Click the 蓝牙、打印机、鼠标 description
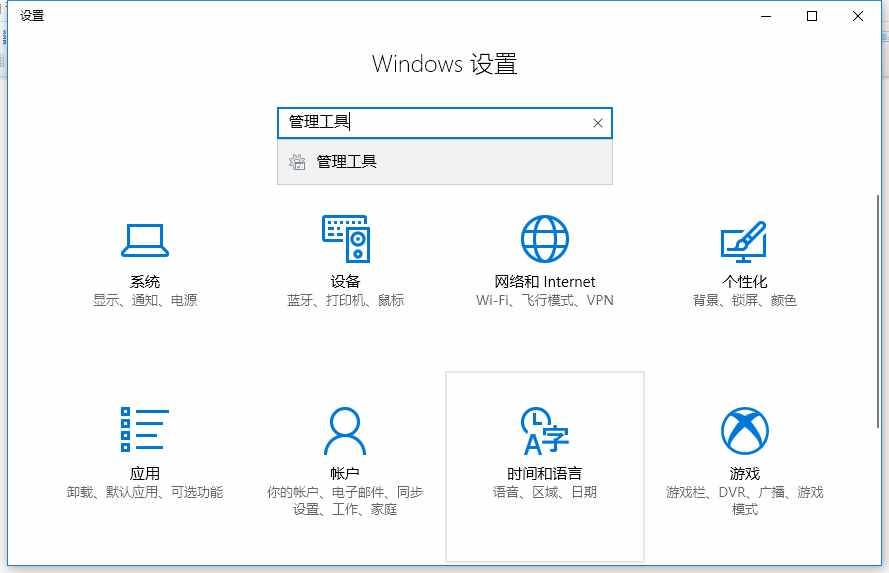This screenshot has height=573, width=889. pos(345,300)
